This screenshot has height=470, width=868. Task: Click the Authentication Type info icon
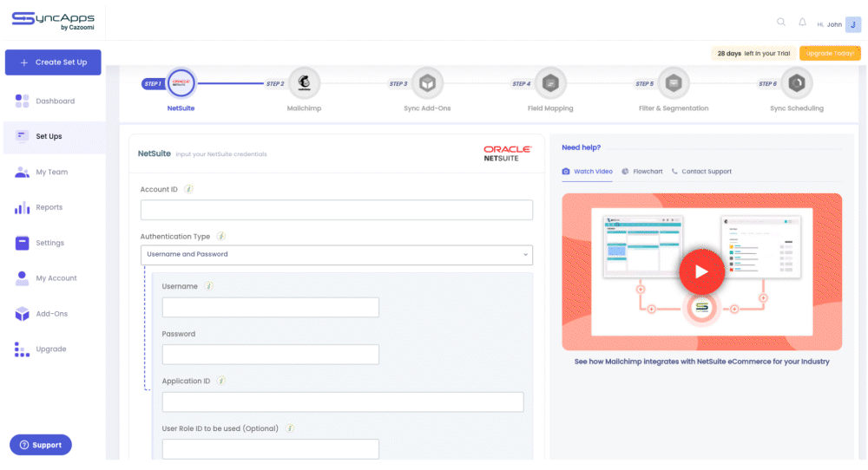pos(220,236)
